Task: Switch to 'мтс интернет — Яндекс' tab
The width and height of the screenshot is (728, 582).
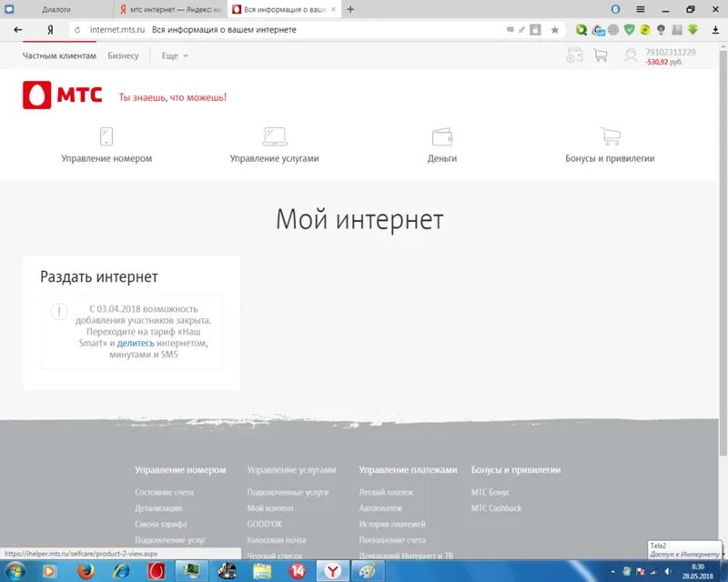Action: click(x=170, y=9)
